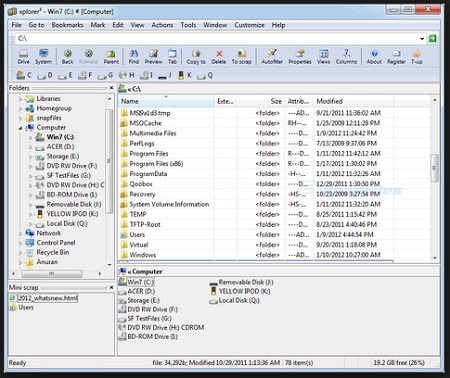
Task: Switch to drive H in drive bar
Action: (x=127, y=75)
